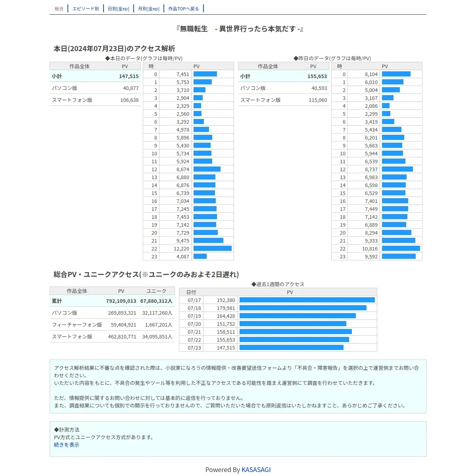The width and height of the screenshot is (476, 476).
Task: Click today's hour 22 blue bar
Action: coord(213,249)
